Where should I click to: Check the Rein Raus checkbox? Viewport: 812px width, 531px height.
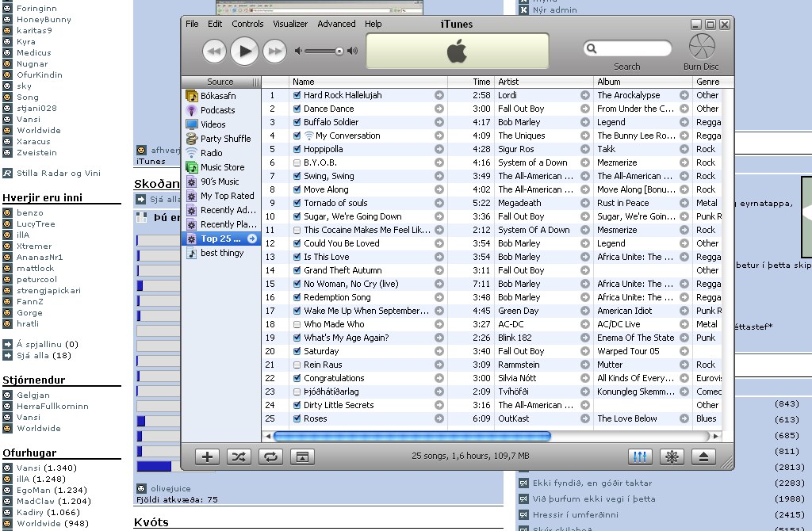click(x=297, y=365)
